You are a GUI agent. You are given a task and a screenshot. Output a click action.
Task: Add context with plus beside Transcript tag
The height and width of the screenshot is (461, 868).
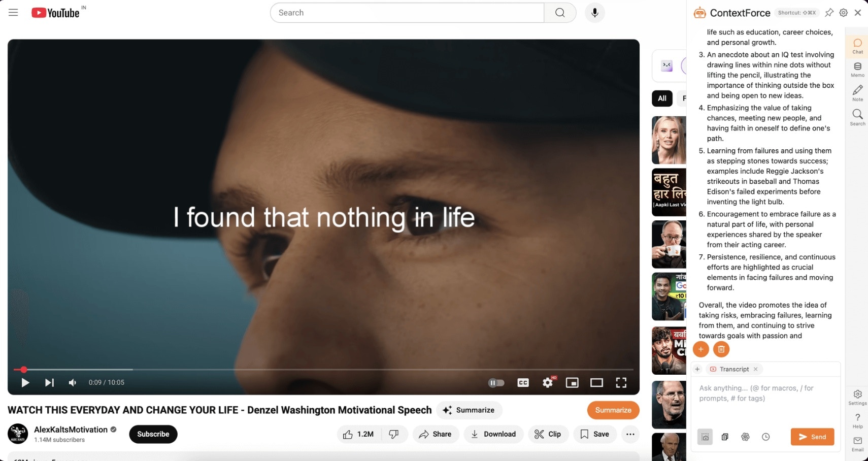[697, 369]
